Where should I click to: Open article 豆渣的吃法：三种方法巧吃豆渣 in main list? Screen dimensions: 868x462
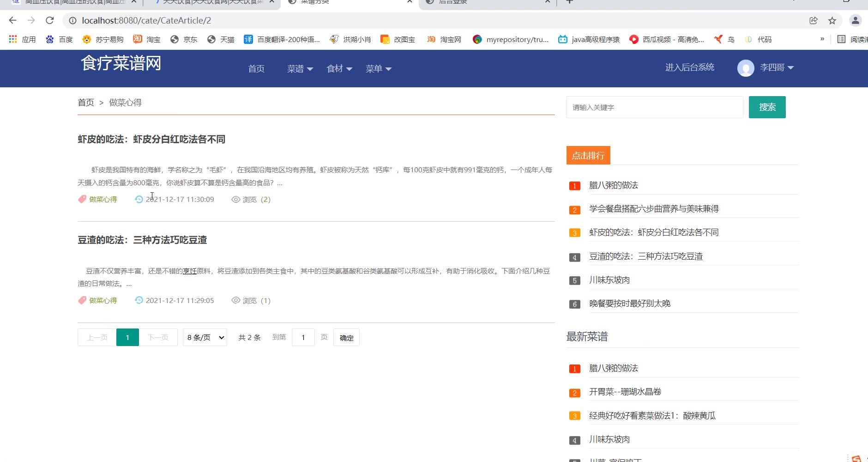[x=142, y=240]
